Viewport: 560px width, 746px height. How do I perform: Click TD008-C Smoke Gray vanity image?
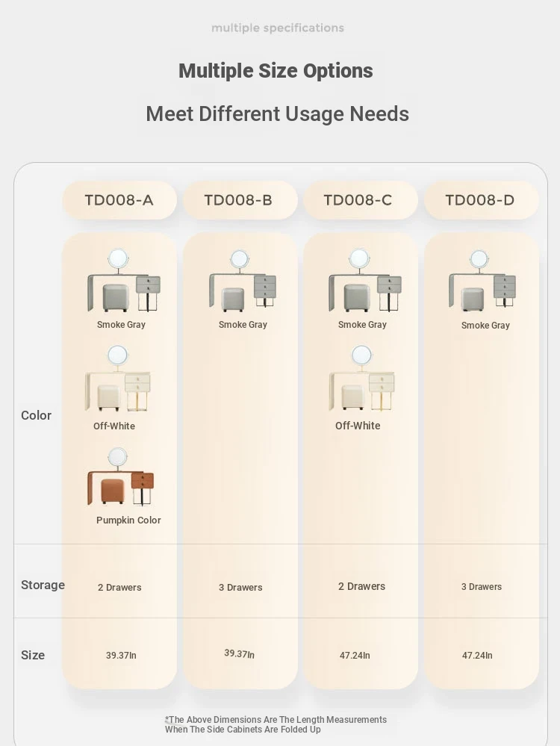365,280
